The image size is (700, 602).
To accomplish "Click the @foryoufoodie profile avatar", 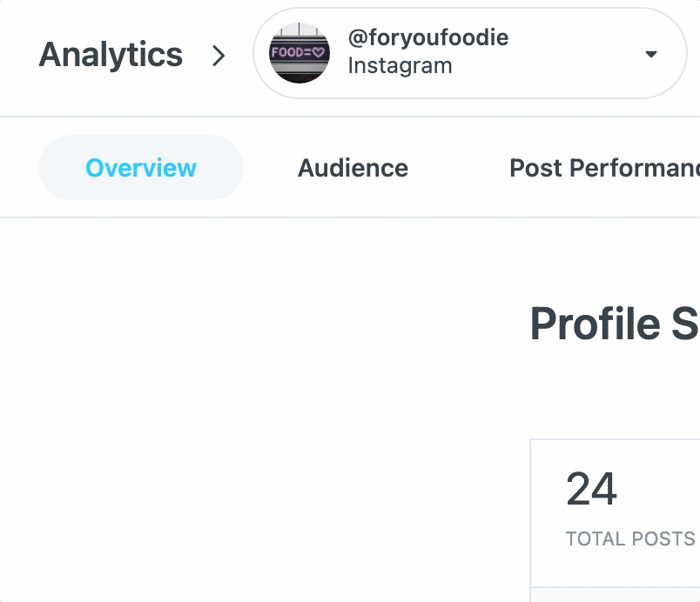I will [x=300, y=53].
